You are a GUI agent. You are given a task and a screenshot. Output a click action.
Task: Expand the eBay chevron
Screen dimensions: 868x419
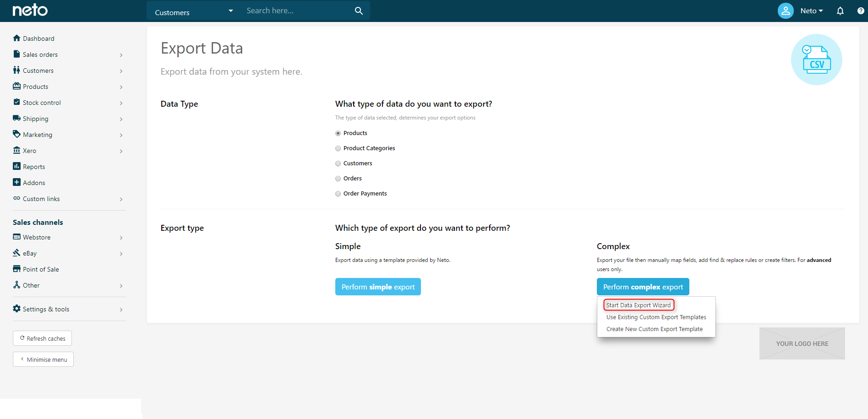121,254
